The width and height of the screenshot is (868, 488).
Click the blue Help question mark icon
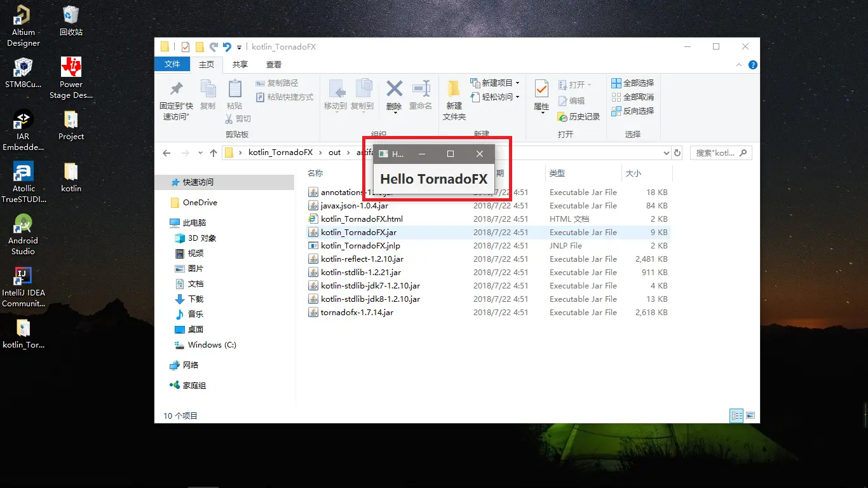pyautogui.click(x=753, y=65)
